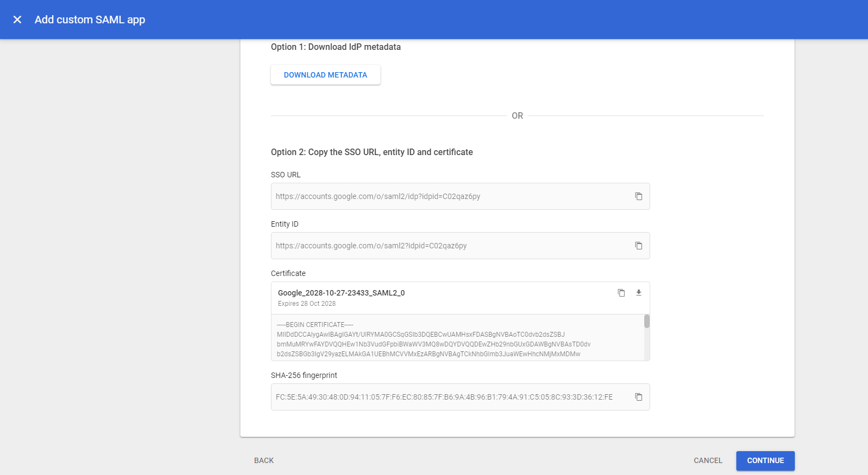Copy the SSO URL to clipboard
This screenshot has height=475, width=868.
pyautogui.click(x=639, y=196)
